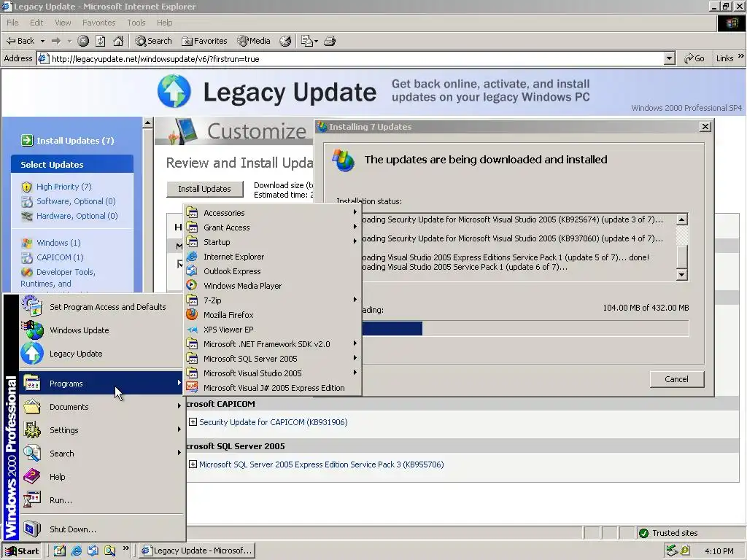Click the History toolbar icon
747x560 pixels.
(x=285, y=41)
